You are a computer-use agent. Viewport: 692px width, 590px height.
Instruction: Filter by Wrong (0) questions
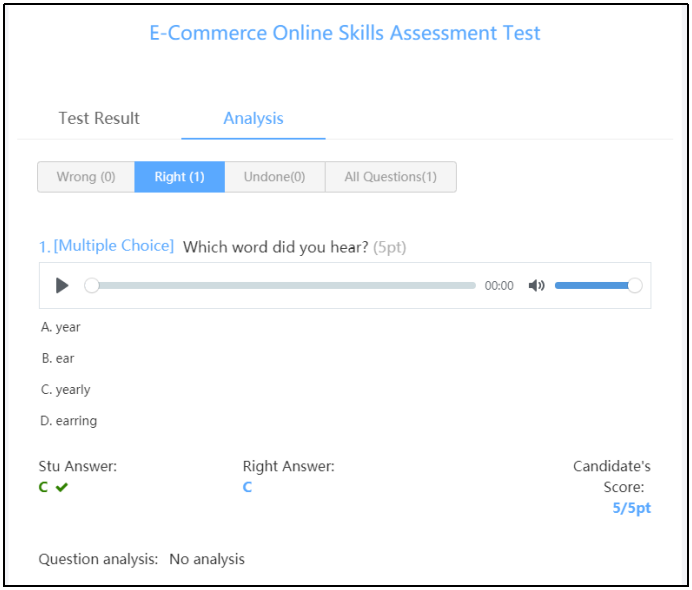(x=86, y=177)
